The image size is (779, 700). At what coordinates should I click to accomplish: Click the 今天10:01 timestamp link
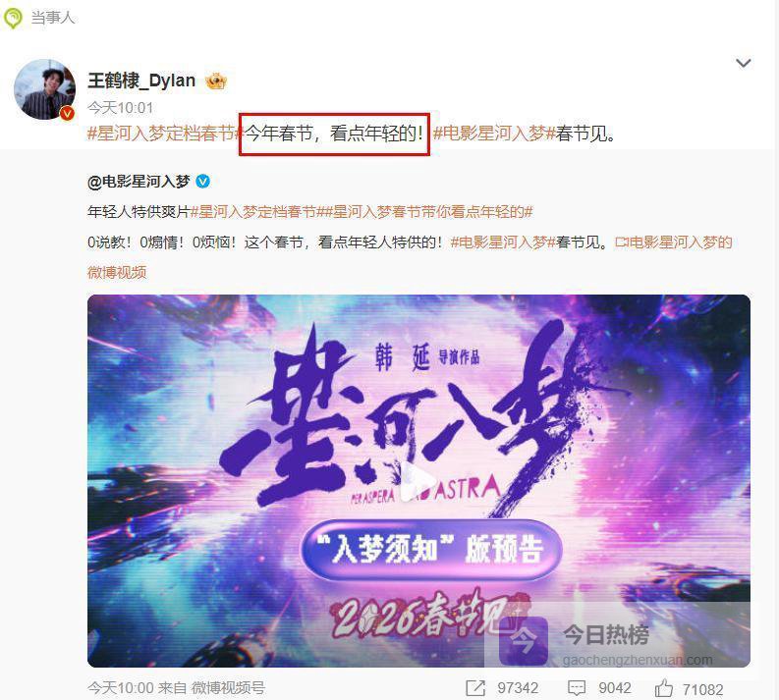120,108
